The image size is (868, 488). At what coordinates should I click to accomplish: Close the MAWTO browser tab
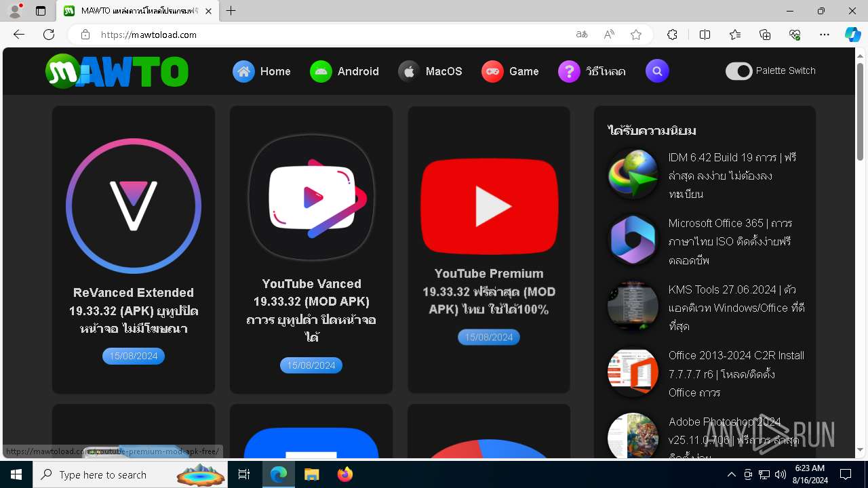pos(208,11)
